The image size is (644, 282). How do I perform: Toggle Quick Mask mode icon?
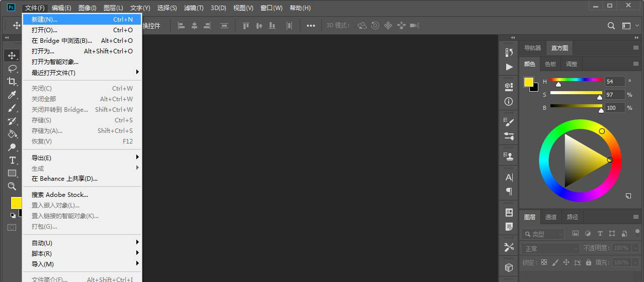tap(12, 228)
